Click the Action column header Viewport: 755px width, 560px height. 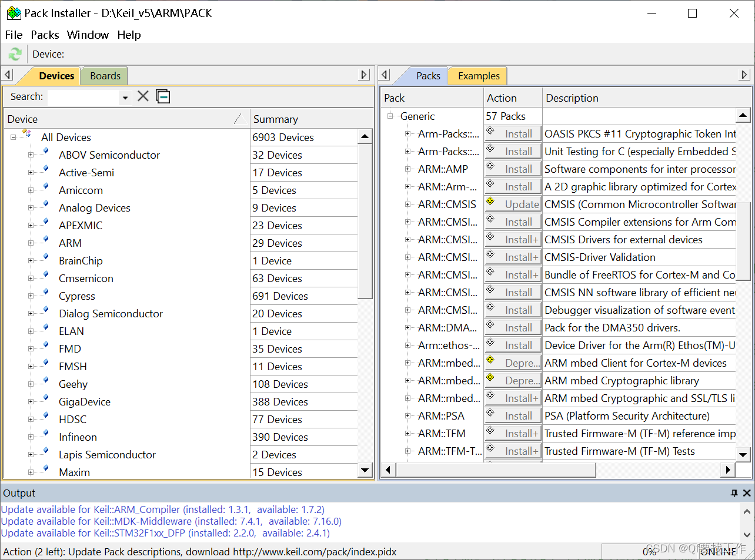click(x=513, y=98)
